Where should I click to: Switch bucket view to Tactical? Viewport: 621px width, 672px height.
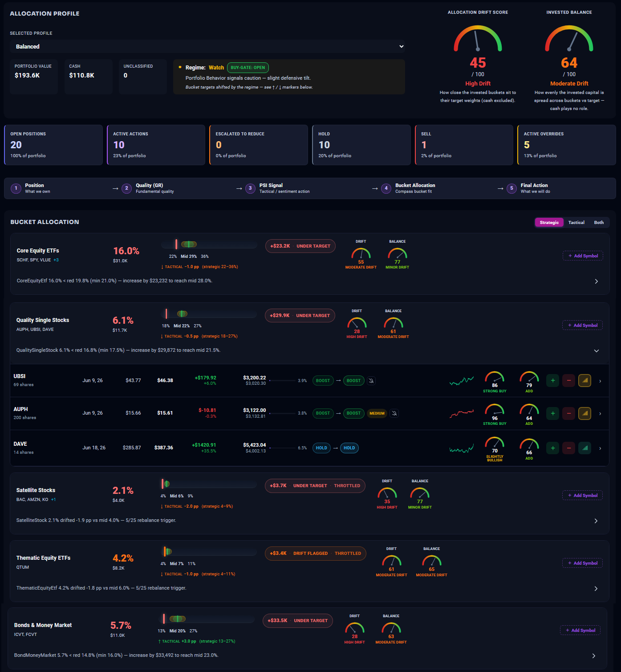576,223
